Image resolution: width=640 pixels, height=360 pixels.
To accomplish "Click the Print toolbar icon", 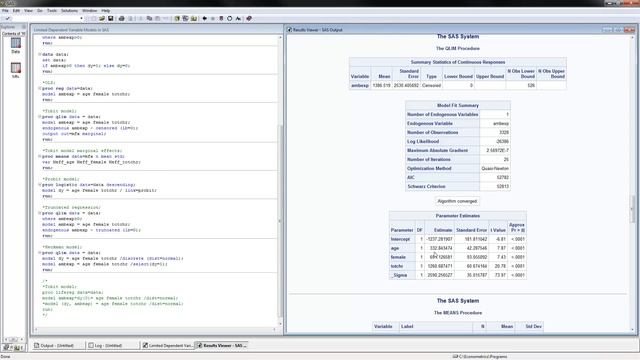I will tap(122, 18).
